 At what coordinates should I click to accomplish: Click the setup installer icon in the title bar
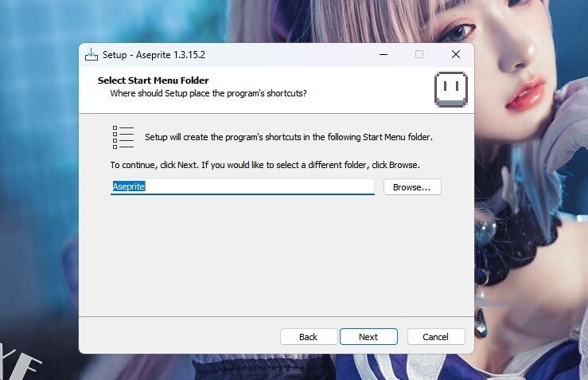coord(92,54)
